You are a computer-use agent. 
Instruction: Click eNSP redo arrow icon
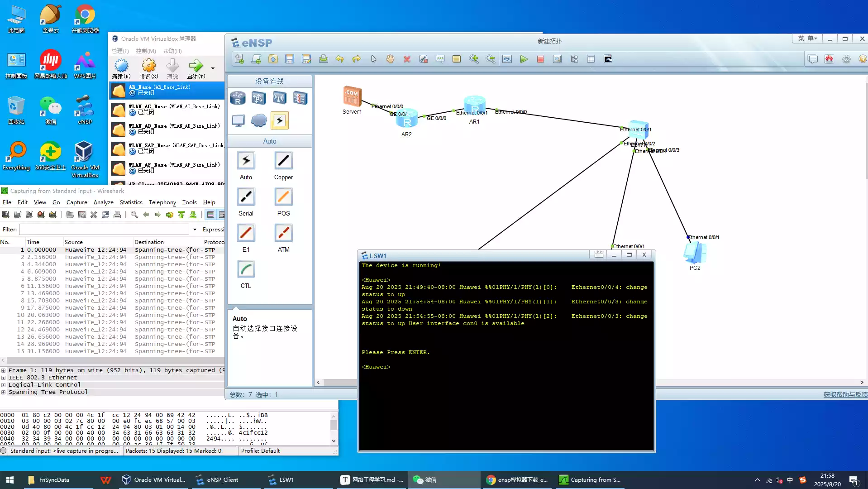pyautogui.click(x=357, y=59)
